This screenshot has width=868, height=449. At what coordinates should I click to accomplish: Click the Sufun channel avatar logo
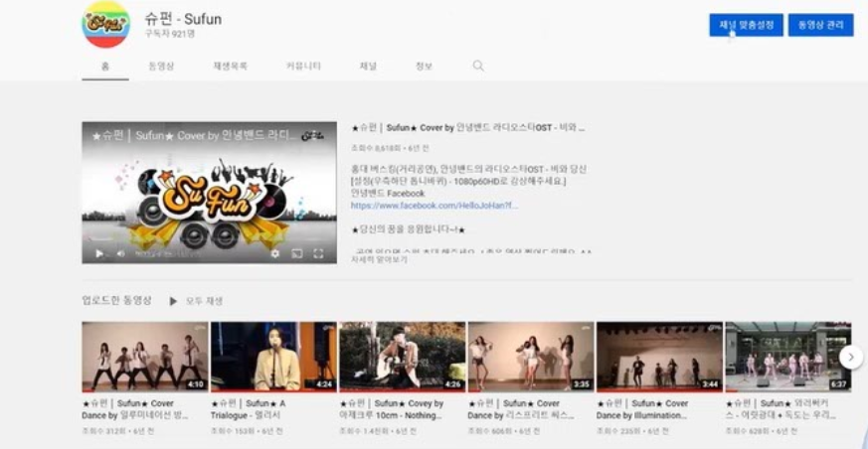[x=105, y=24]
